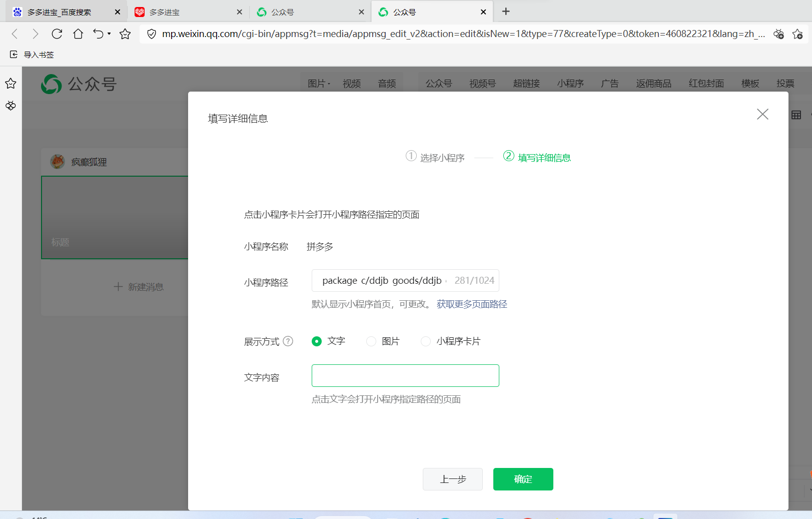
Task: Insert 返佣商品 from toolbar
Action: [654, 84]
